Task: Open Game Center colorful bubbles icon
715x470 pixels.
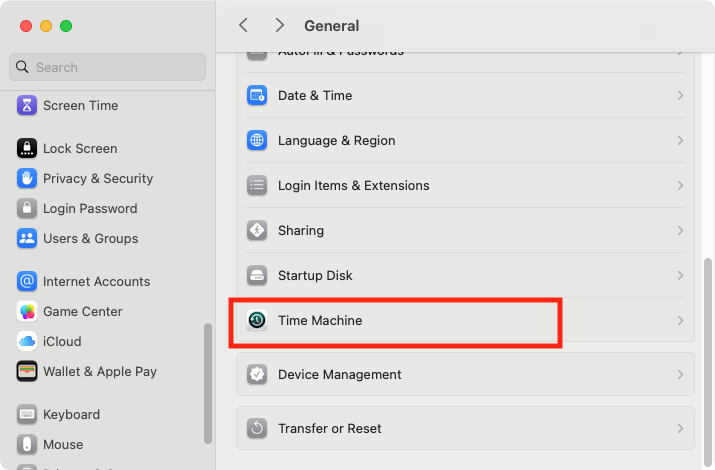Action: (x=27, y=311)
